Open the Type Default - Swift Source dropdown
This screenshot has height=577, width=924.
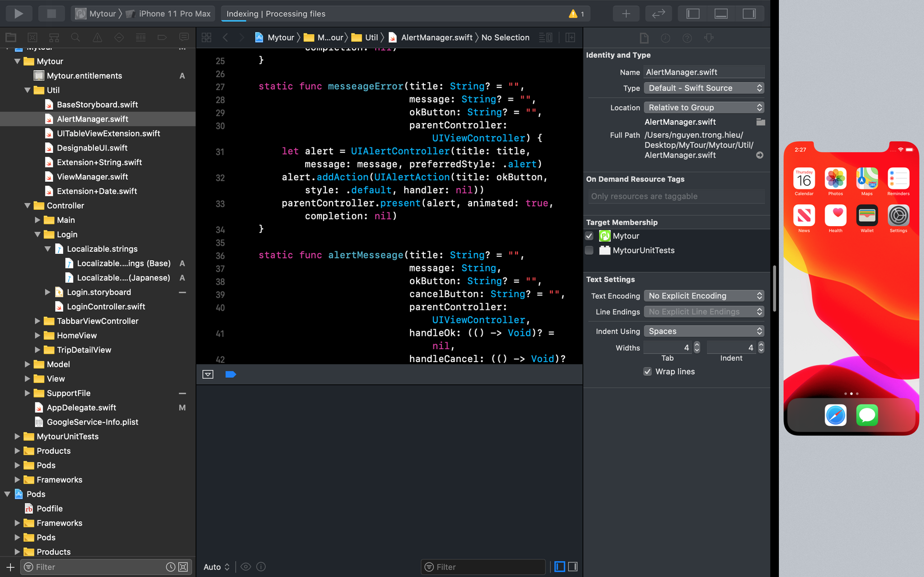coord(704,88)
